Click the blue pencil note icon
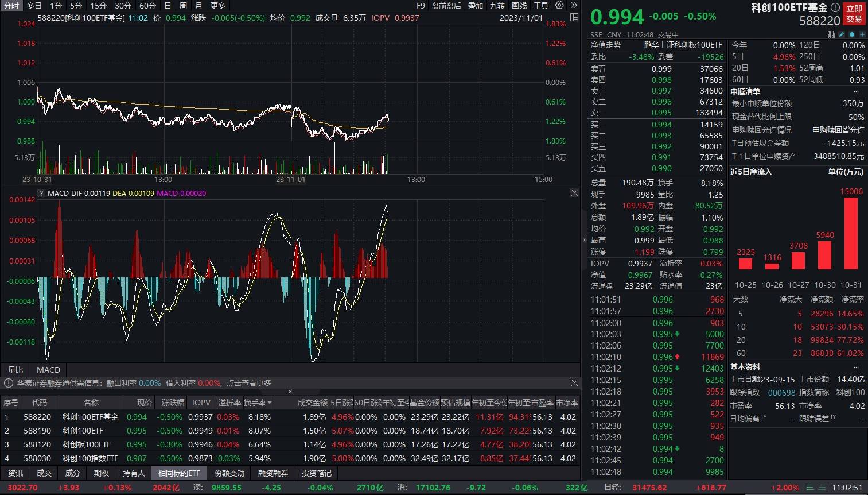This screenshot has height=495, width=868. pos(842,34)
